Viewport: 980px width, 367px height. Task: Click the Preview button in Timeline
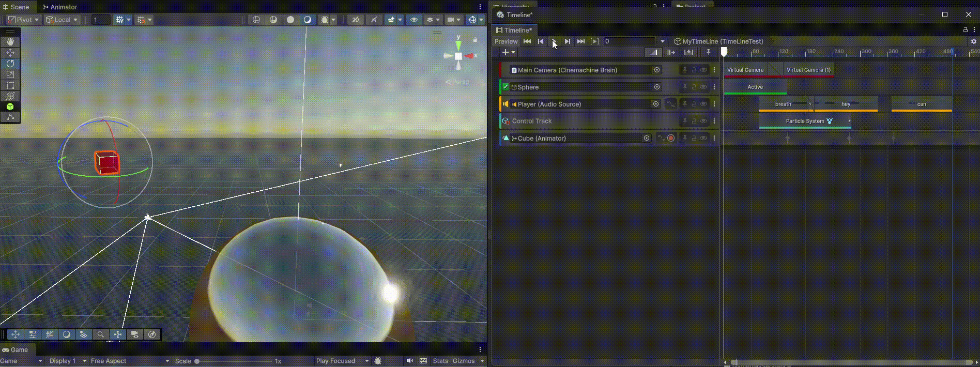[x=506, y=41]
